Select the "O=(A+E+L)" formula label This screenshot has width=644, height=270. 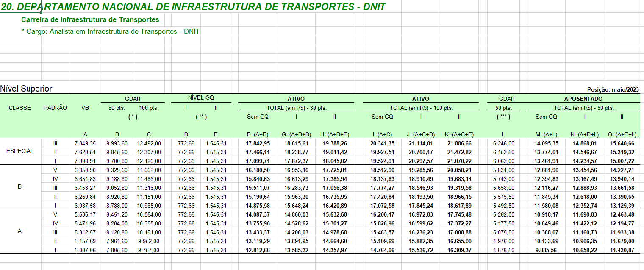point(622,134)
